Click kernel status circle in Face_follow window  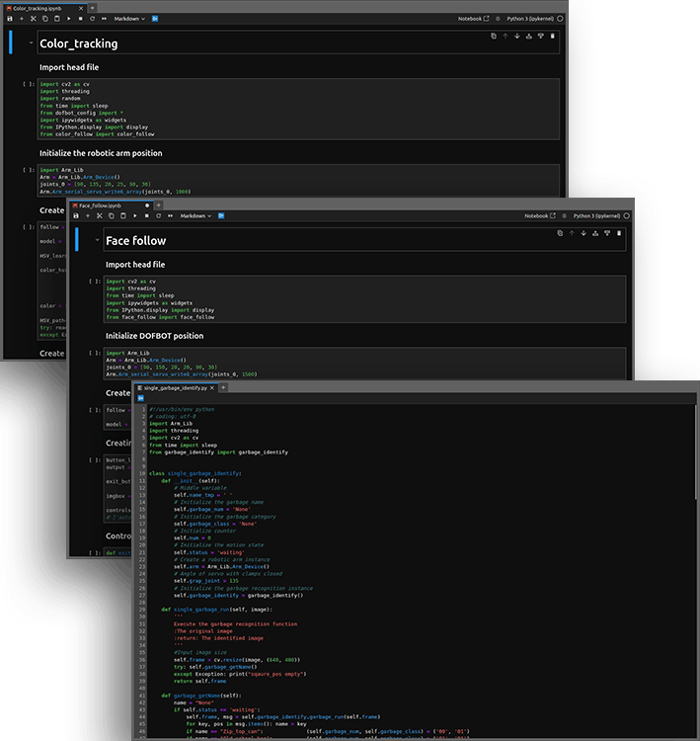(627, 216)
